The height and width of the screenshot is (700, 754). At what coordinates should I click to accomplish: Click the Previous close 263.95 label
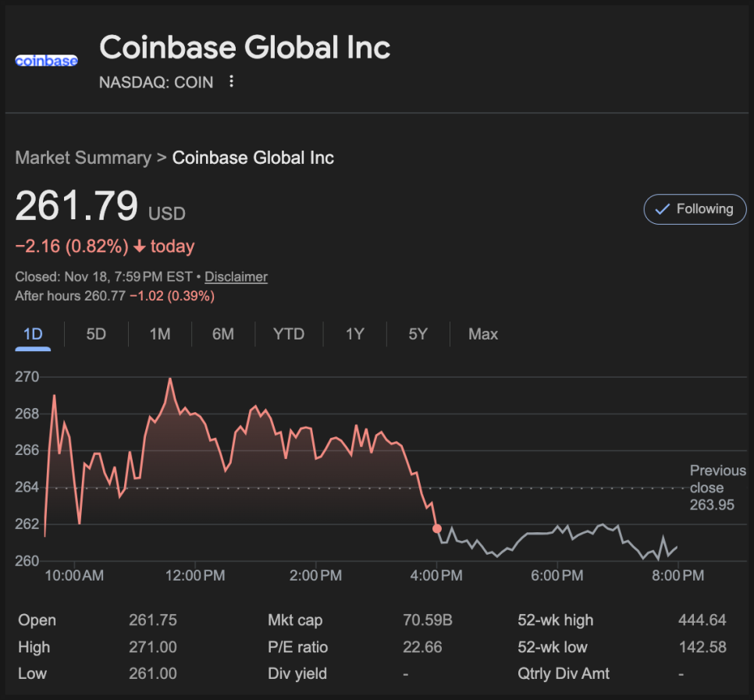point(717,488)
